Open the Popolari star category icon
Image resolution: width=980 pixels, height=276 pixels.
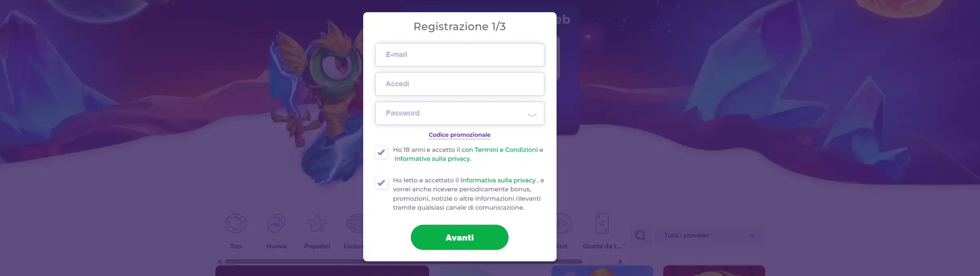pyautogui.click(x=317, y=224)
